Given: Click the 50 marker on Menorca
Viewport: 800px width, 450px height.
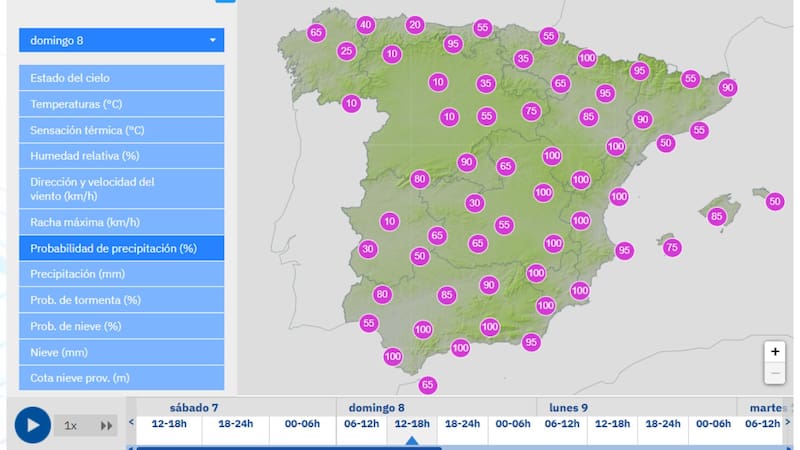Looking at the screenshot, I should (774, 202).
